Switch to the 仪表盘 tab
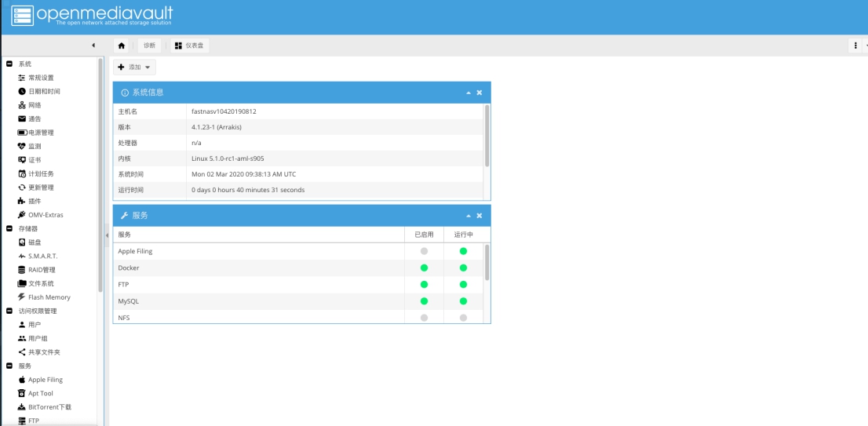 189,46
